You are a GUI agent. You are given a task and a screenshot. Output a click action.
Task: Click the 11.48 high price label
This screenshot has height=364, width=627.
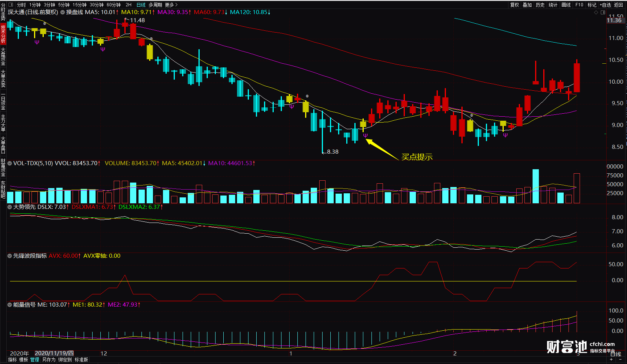tap(137, 20)
